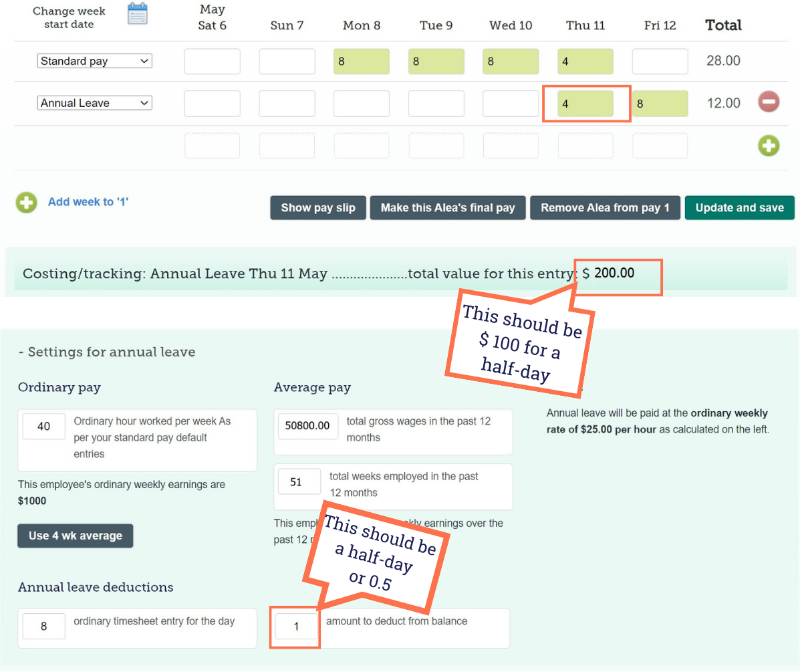The width and height of the screenshot is (800, 672).
Task: Select the highlighted Thu 11 Annual Leave entry
Action: click(x=585, y=104)
